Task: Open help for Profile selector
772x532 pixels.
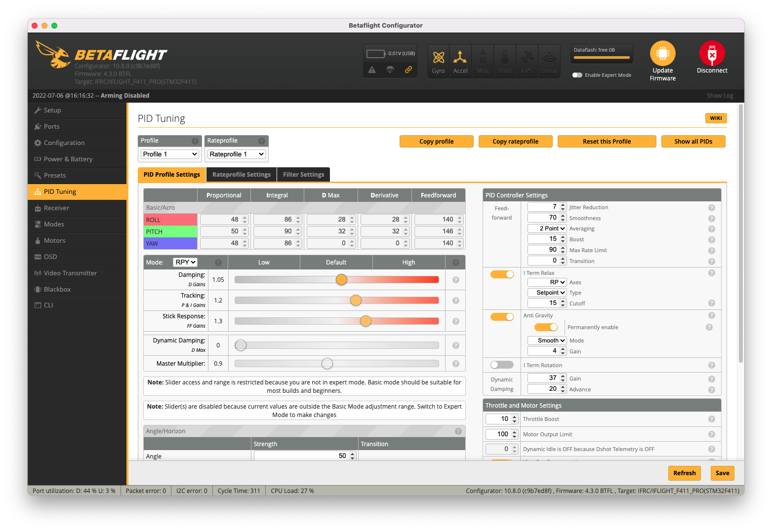Action: point(195,141)
